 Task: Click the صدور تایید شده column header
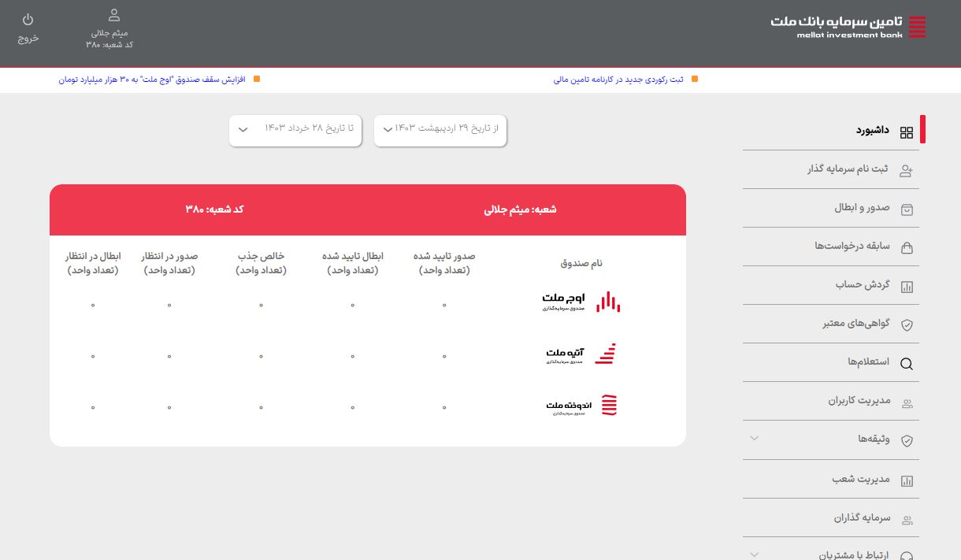coord(444,263)
